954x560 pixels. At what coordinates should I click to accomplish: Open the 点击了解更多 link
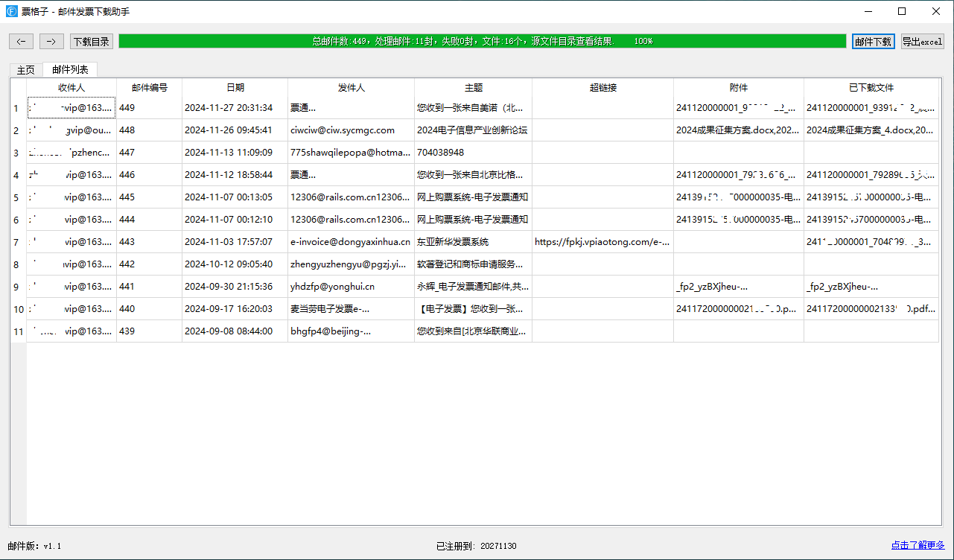(x=918, y=545)
